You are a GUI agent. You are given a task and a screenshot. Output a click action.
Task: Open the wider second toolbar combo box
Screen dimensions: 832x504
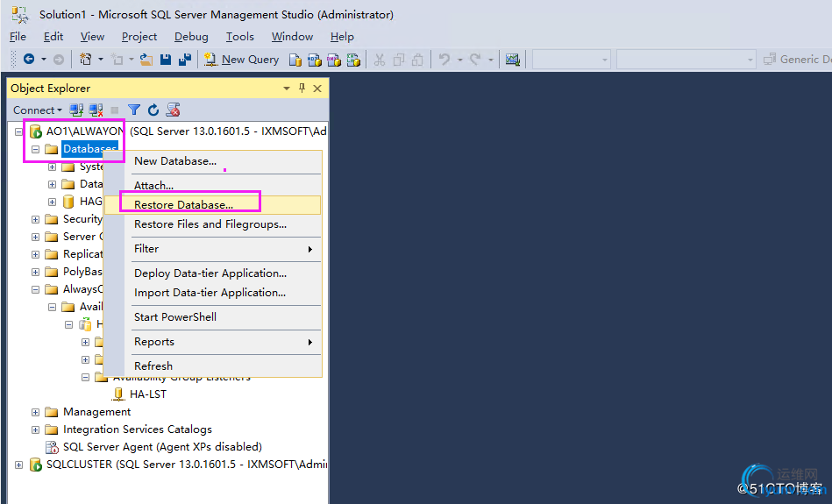tap(686, 60)
